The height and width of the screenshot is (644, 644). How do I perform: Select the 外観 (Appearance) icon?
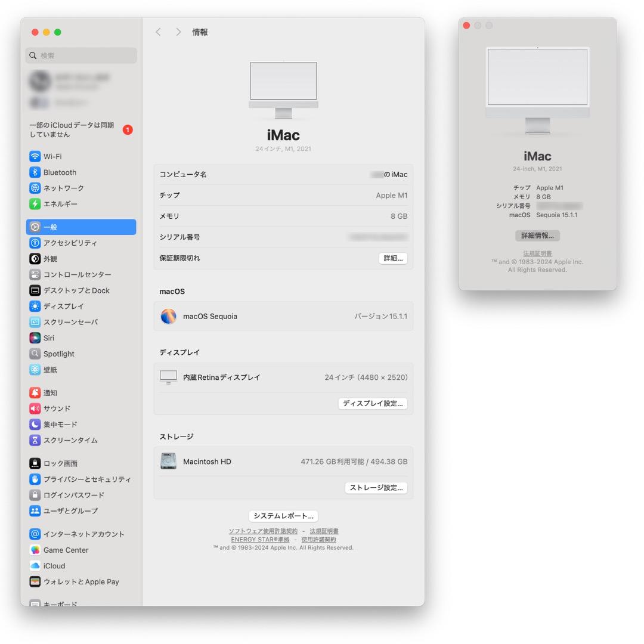point(34,259)
